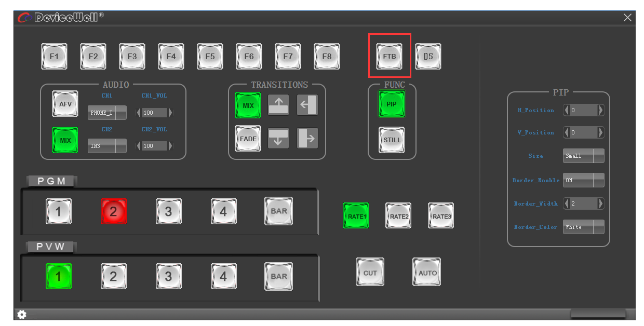
Task: Choose the wipe-left transition arrow
Action: coord(307,105)
